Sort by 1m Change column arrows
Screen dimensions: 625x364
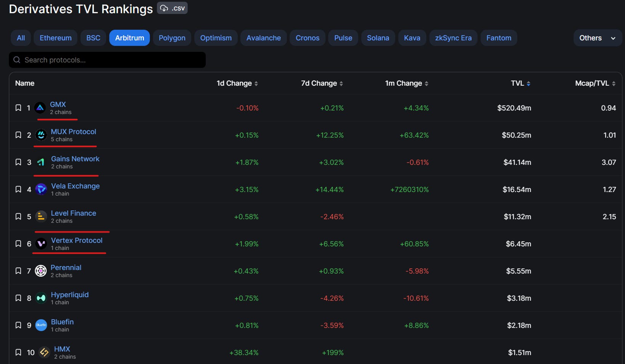tap(426, 83)
